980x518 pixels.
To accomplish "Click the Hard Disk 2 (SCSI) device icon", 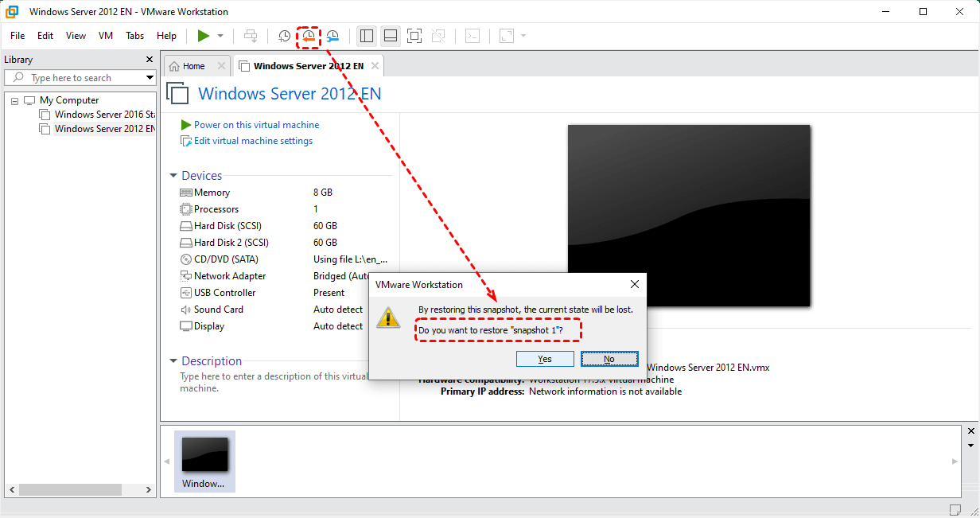I will (x=187, y=243).
